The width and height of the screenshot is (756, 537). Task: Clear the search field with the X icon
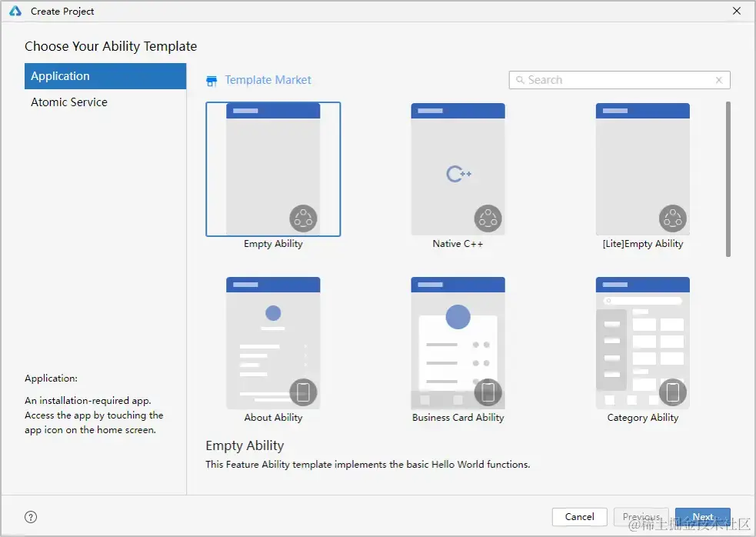point(719,80)
